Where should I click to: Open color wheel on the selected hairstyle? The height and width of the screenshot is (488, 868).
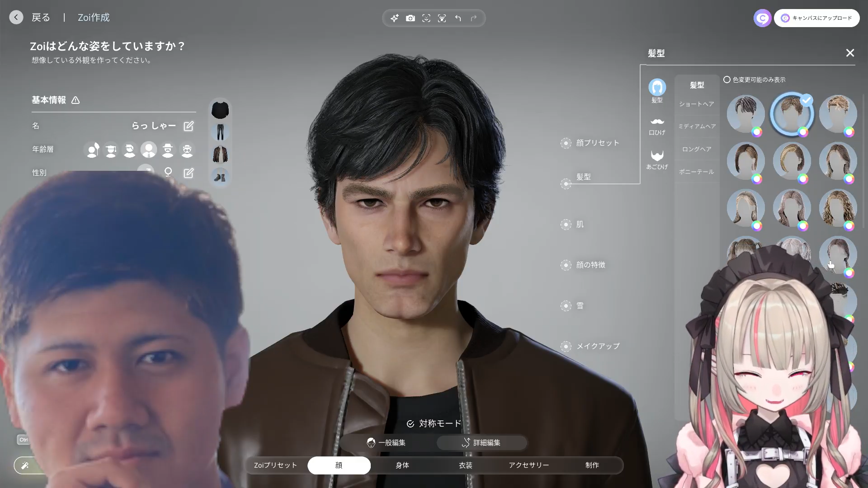pos(803,132)
